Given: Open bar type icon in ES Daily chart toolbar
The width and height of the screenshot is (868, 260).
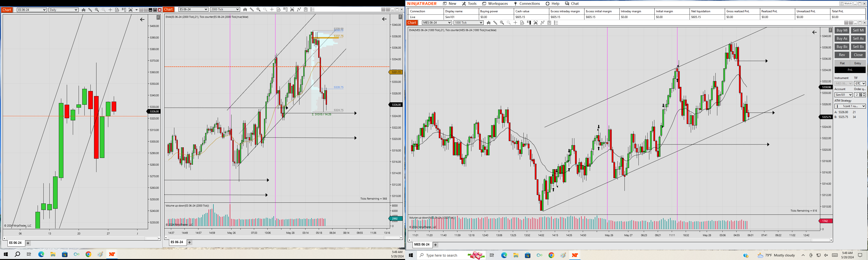Looking at the screenshot, I should click(84, 10).
